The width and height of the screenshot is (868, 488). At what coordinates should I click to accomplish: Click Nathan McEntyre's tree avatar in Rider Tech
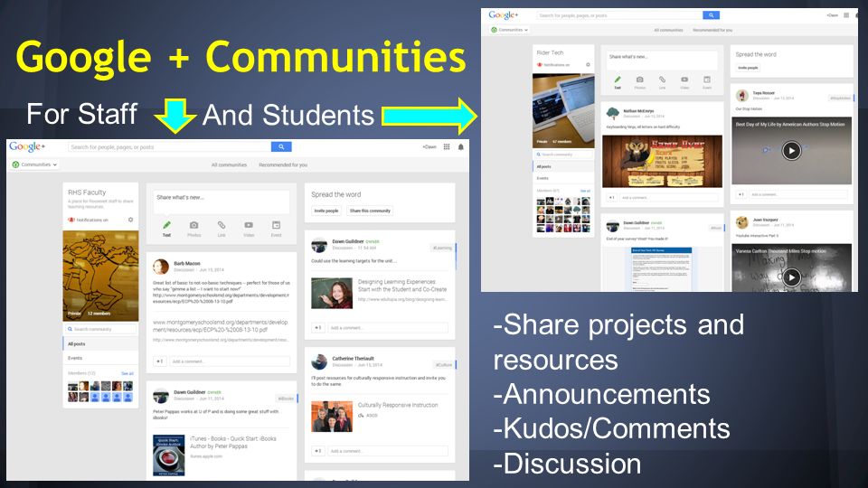coord(613,114)
